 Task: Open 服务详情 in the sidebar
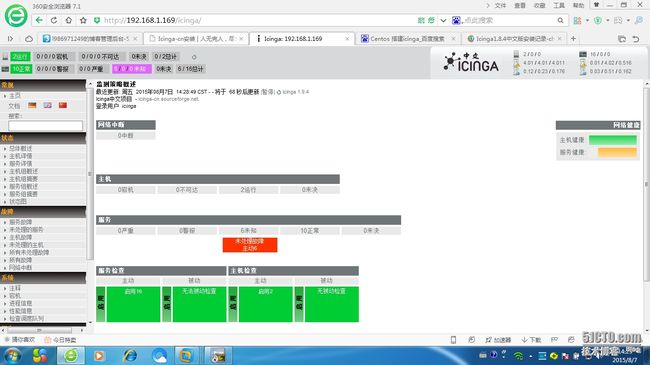[21, 163]
